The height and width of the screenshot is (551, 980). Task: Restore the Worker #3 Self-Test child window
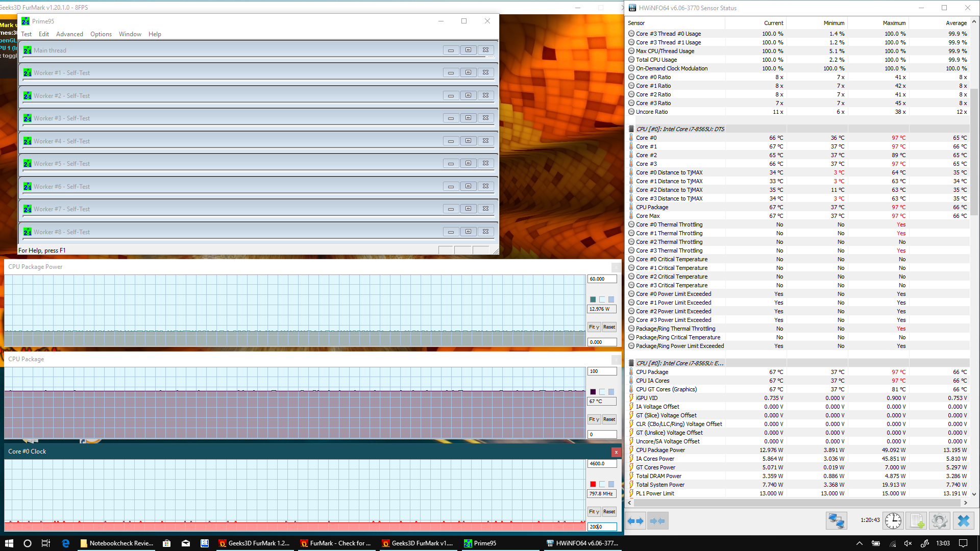[468, 118]
